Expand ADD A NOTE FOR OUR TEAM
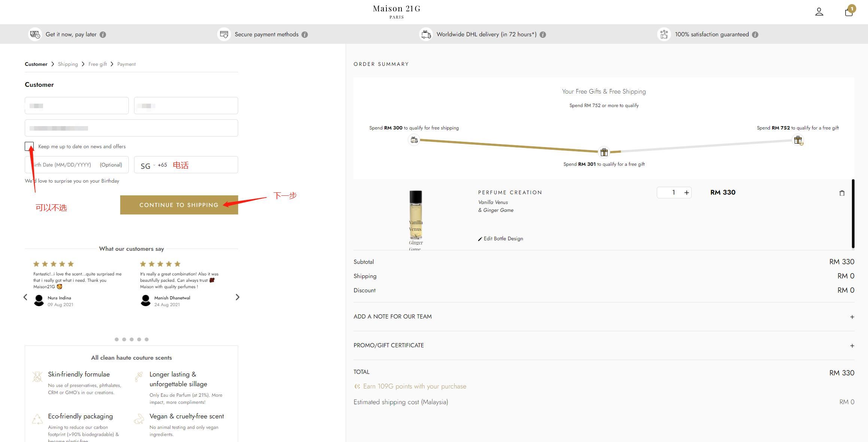Viewport: 868px width, 442px height. 604,317
